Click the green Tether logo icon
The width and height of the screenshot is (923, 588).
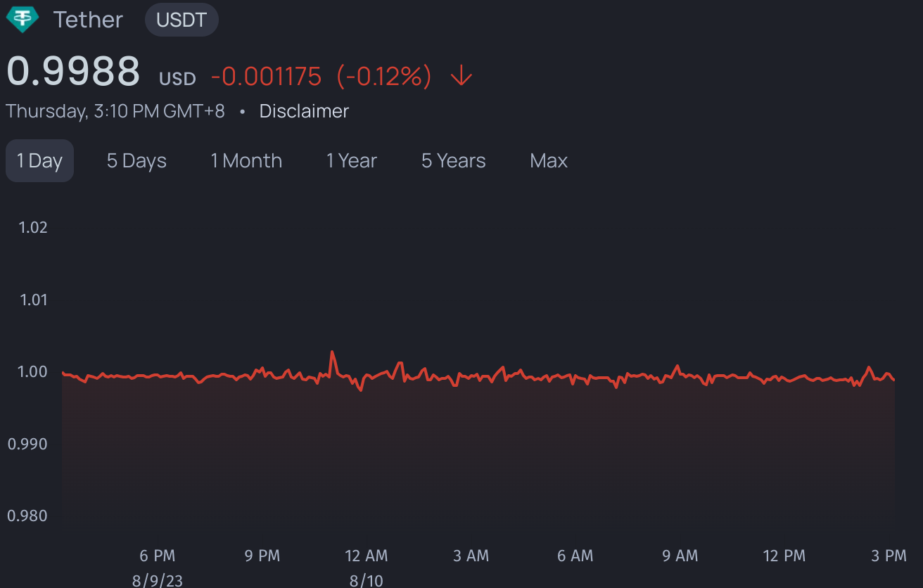tap(23, 19)
